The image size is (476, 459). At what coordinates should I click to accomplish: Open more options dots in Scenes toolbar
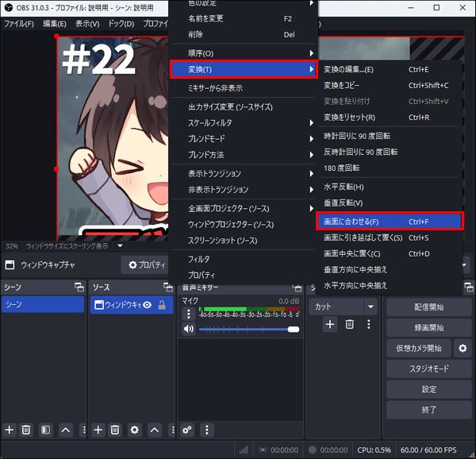click(84, 430)
